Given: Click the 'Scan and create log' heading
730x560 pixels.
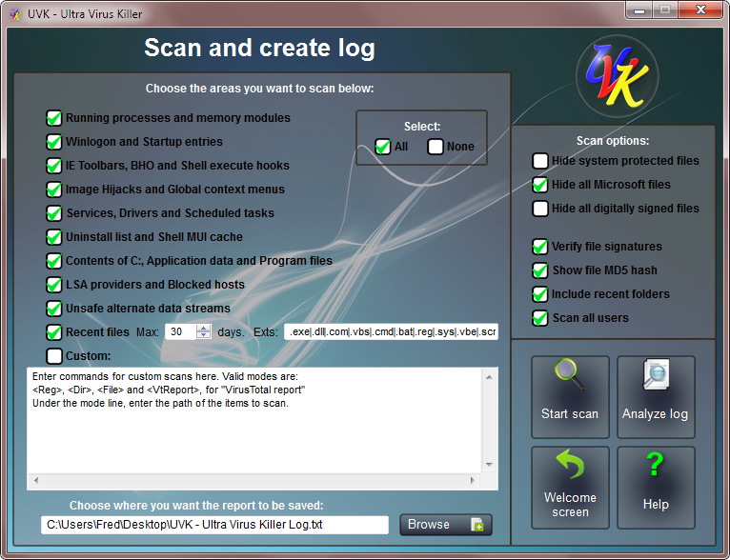Looking at the screenshot, I should click(259, 48).
